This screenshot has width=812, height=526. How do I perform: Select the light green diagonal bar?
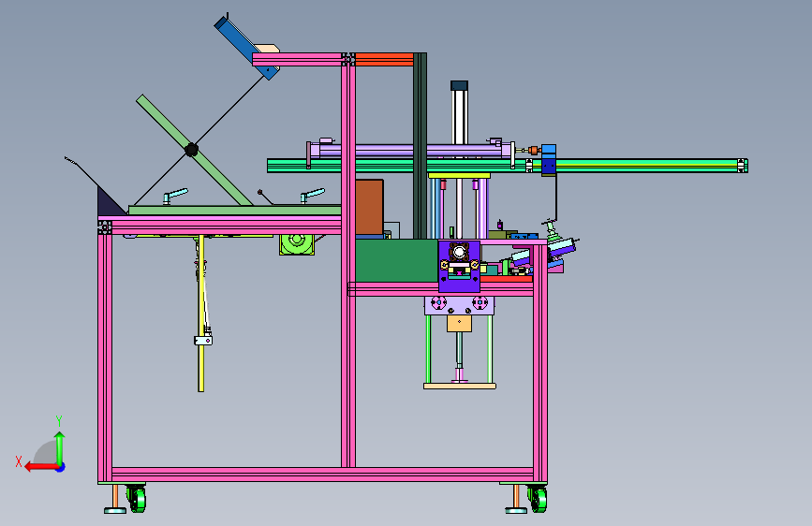coord(194,150)
